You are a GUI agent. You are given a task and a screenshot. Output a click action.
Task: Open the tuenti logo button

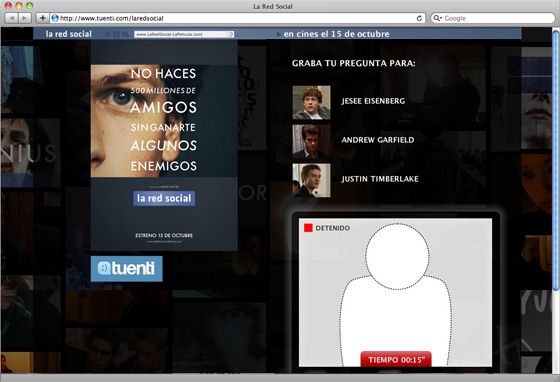tap(126, 268)
